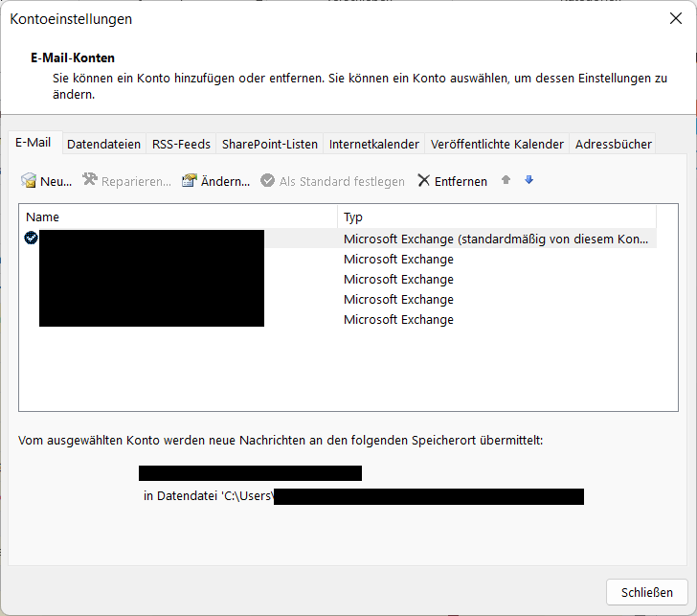This screenshot has height=616, width=697.
Task: Move account down with the blue arrow
Action: pos(528,180)
